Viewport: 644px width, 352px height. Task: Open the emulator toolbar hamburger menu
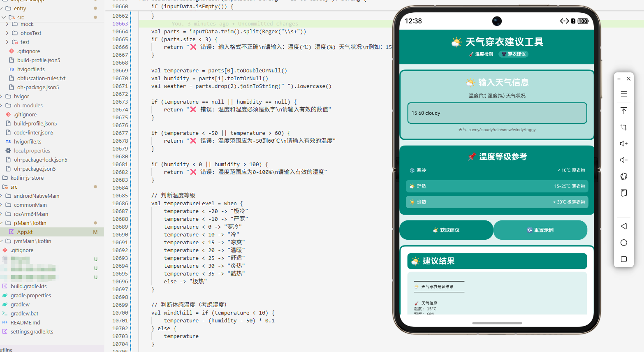click(x=624, y=94)
